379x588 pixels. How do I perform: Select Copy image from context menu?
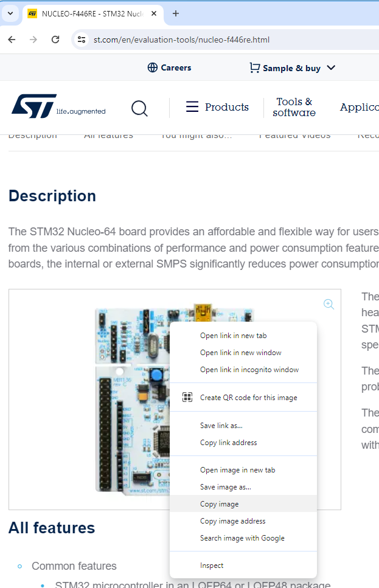pyautogui.click(x=243, y=504)
